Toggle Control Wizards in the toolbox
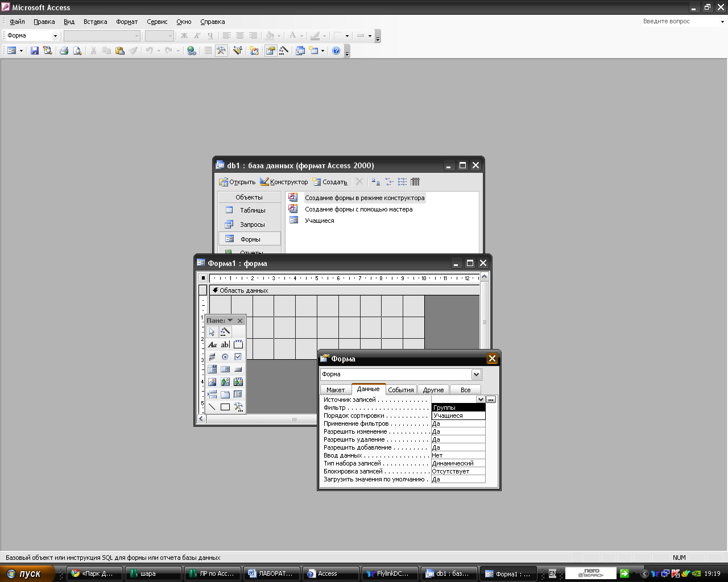728x582 pixels. point(225,332)
